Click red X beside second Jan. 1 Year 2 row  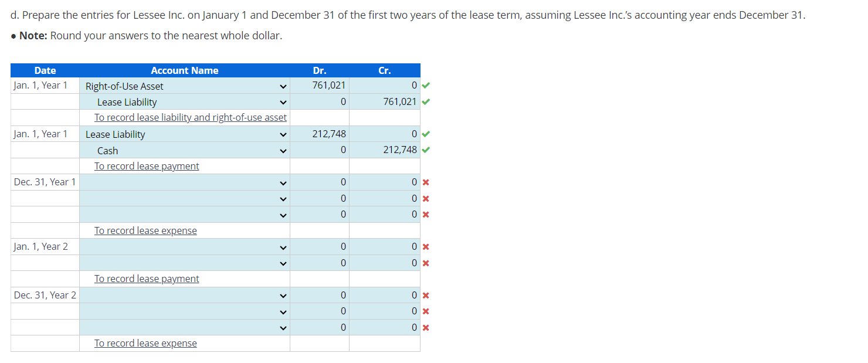pos(425,263)
